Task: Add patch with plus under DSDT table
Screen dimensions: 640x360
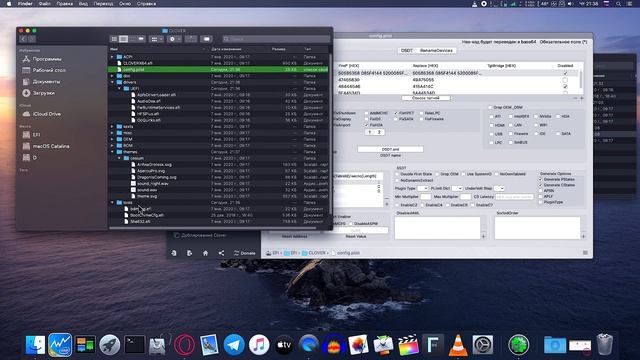Action: 582,98
